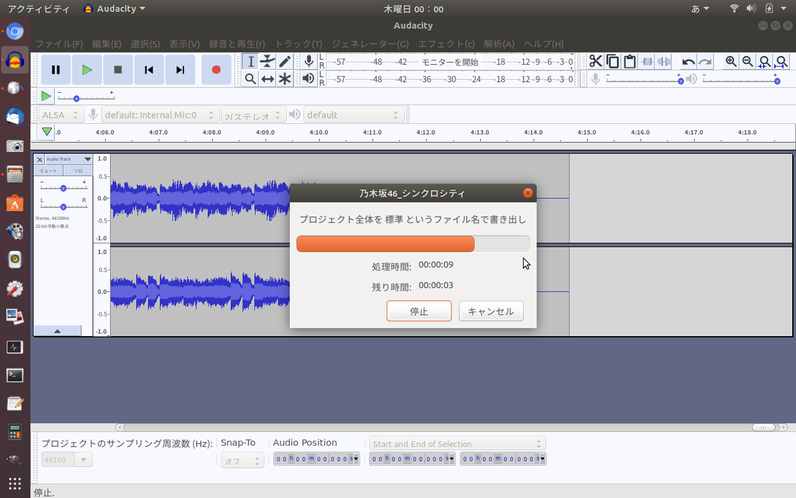
Task: Open the project sample rate dropdown
Action: point(83,459)
